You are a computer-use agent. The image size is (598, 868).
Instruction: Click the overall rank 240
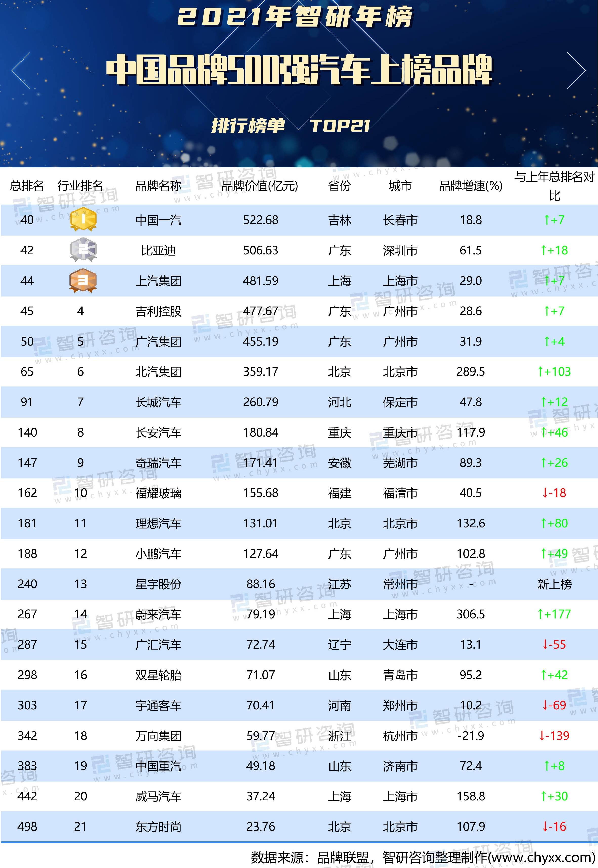pyautogui.click(x=27, y=584)
